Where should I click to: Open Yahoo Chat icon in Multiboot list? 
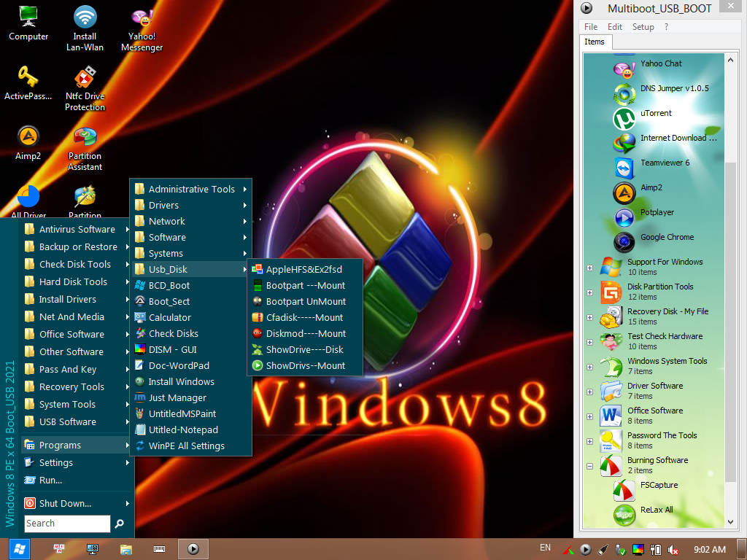click(624, 69)
